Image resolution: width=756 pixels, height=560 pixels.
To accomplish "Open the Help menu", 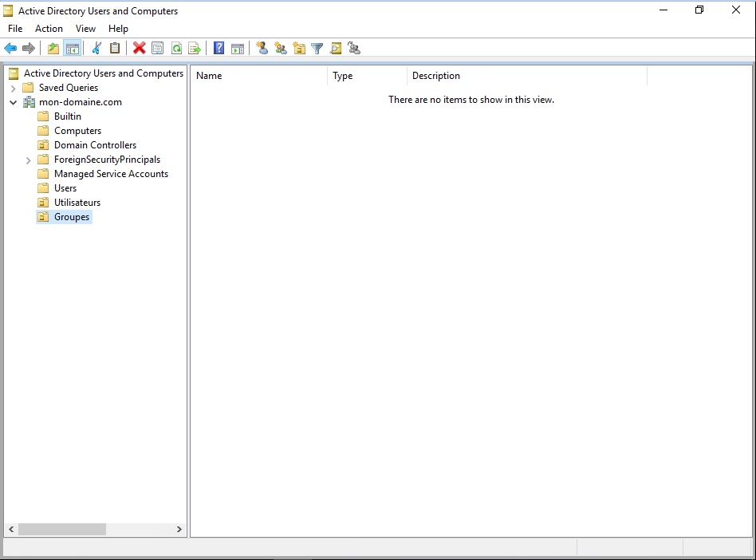I will point(118,29).
